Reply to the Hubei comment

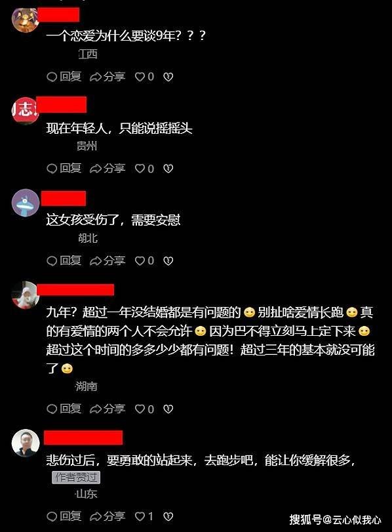[x=64, y=260]
